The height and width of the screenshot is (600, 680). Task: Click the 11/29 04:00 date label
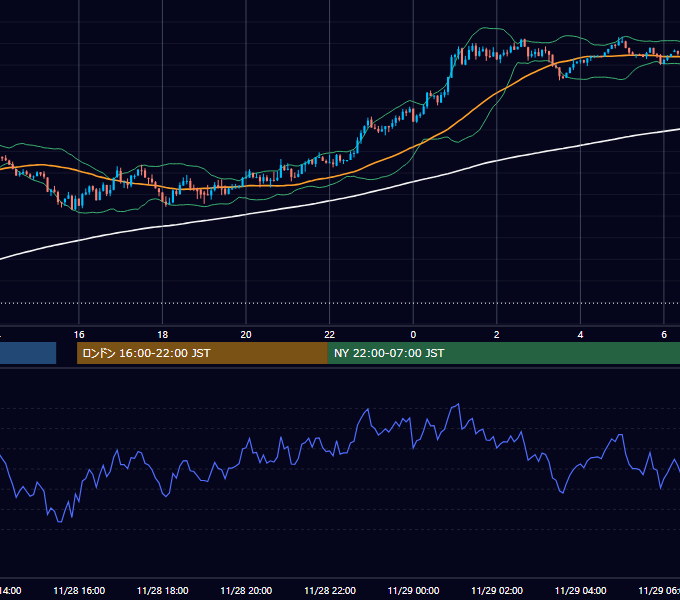click(580, 590)
